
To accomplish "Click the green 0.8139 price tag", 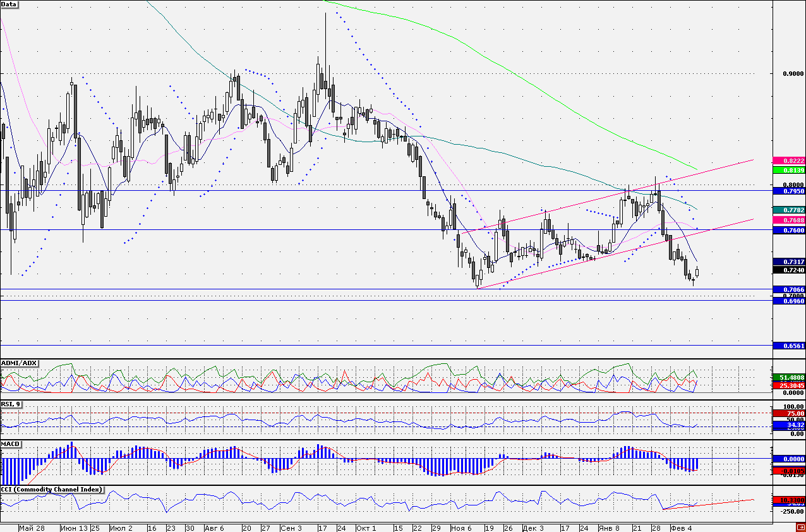I will coord(788,170).
